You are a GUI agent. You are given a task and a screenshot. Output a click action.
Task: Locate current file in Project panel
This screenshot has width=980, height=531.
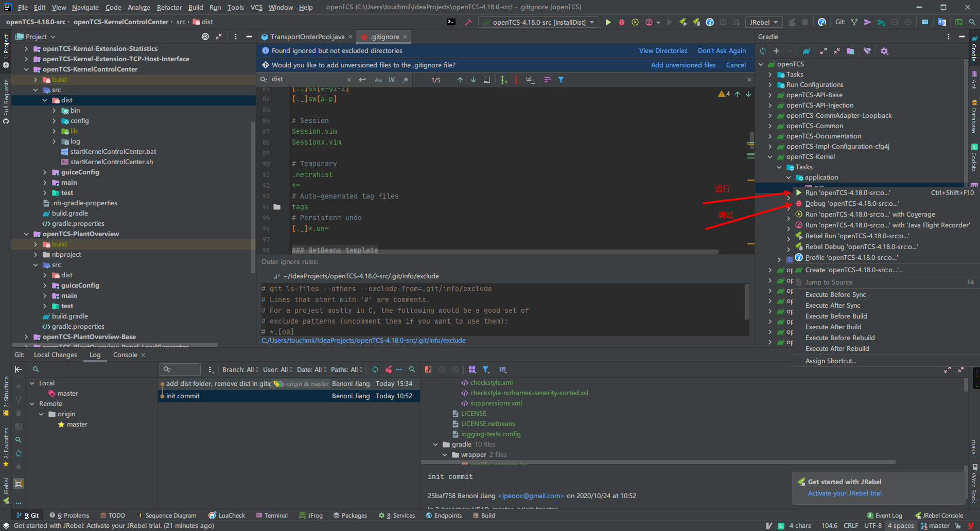click(x=205, y=37)
